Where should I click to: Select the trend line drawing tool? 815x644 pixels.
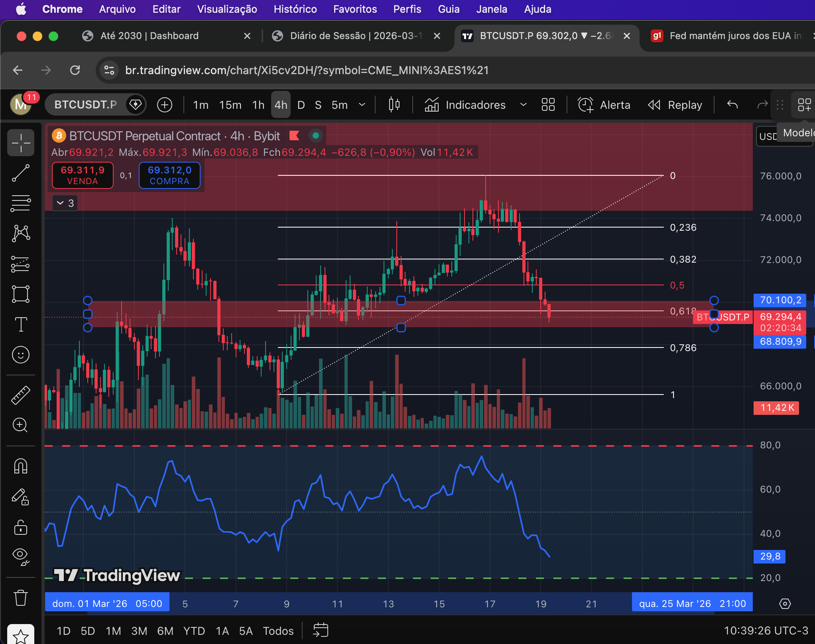(x=21, y=173)
